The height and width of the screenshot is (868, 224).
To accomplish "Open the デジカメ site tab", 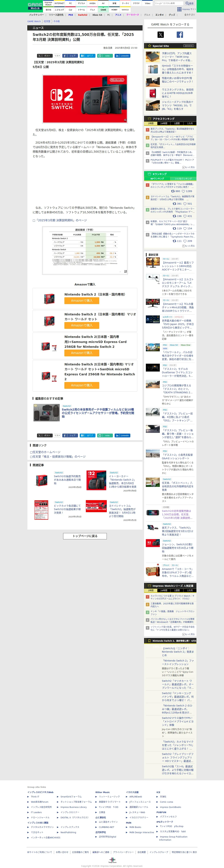I will [81, 3].
